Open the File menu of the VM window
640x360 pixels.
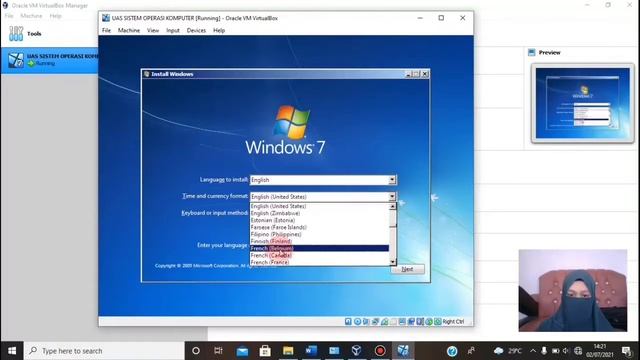tap(106, 30)
